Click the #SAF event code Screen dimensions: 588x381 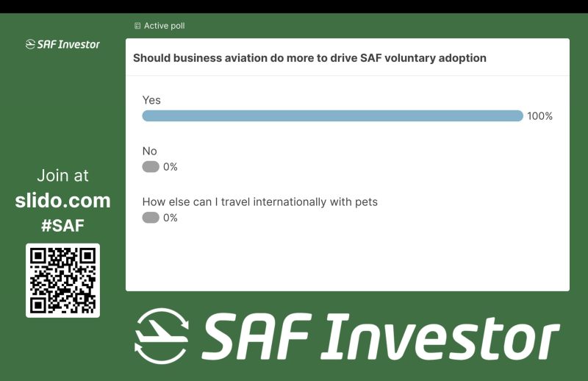62,226
